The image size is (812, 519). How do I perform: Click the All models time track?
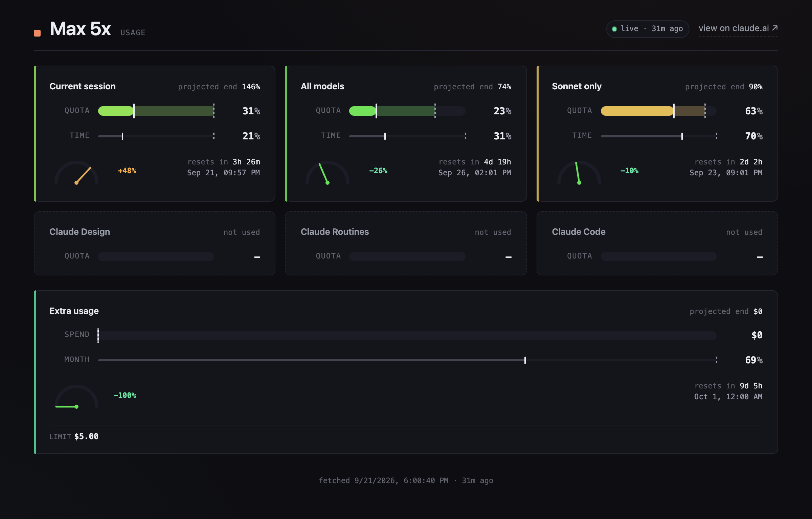click(407, 136)
